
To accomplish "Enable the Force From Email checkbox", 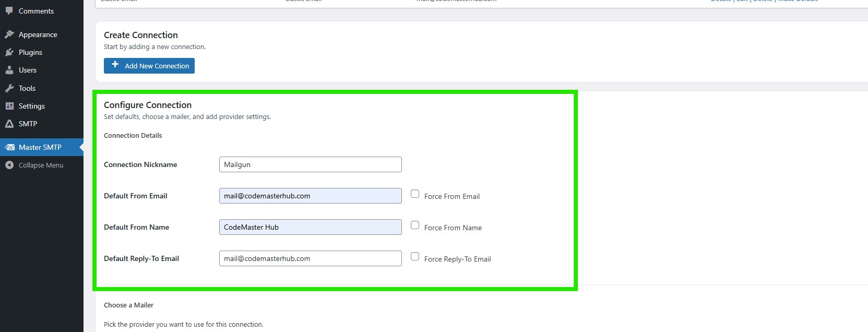I will click(415, 194).
